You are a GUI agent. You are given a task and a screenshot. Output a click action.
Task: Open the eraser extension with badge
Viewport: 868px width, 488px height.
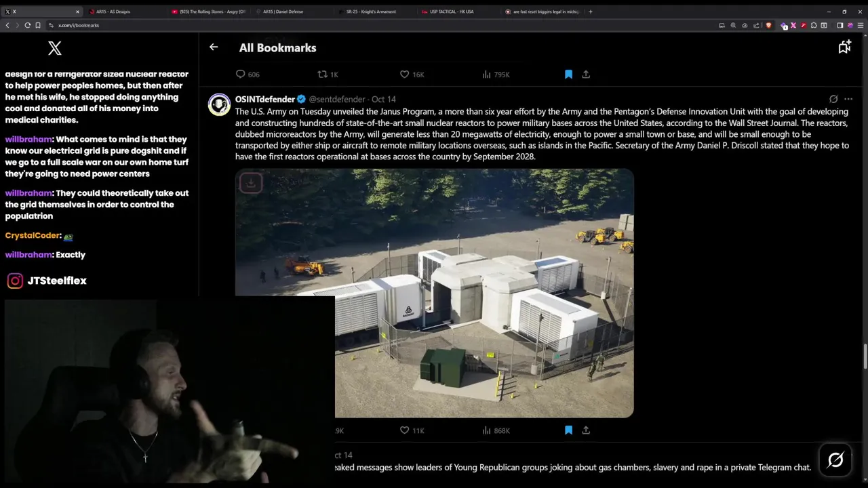pyautogui.click(x=784, y=26)
